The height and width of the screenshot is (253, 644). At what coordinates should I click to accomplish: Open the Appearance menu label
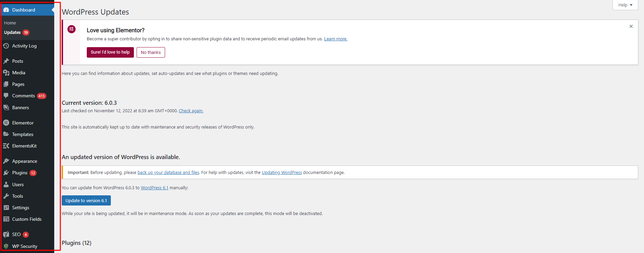[25, 161]
